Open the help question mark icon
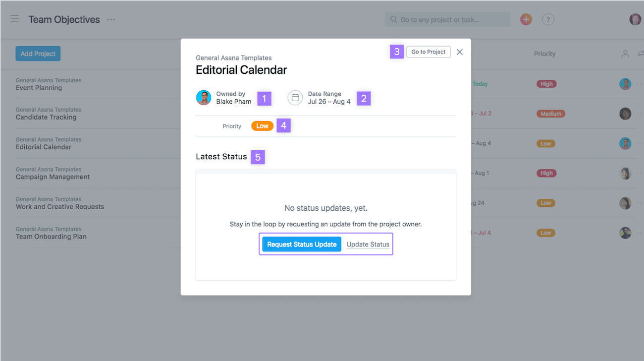 click(548, 19)
